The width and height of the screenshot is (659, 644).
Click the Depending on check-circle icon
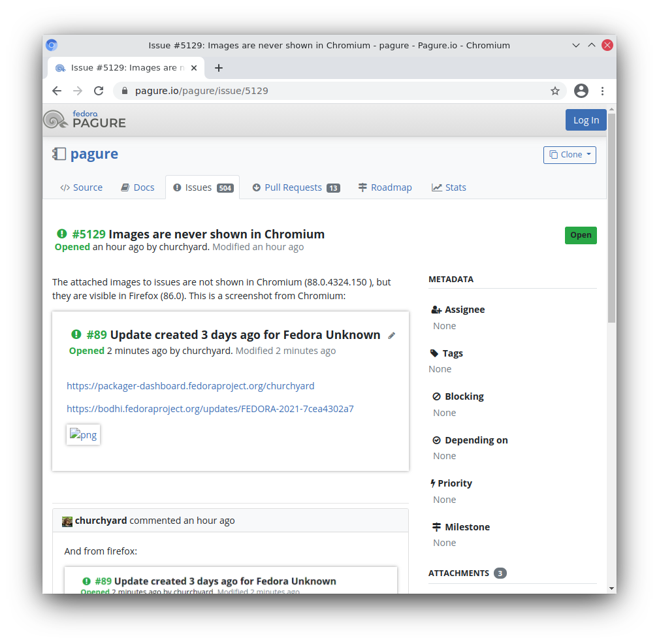pos(437,440)
